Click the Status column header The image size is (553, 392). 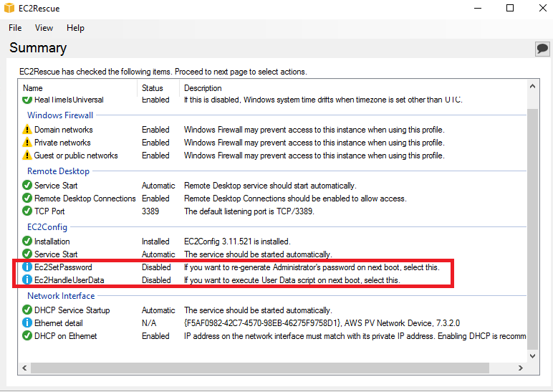[x=158, y=88]
